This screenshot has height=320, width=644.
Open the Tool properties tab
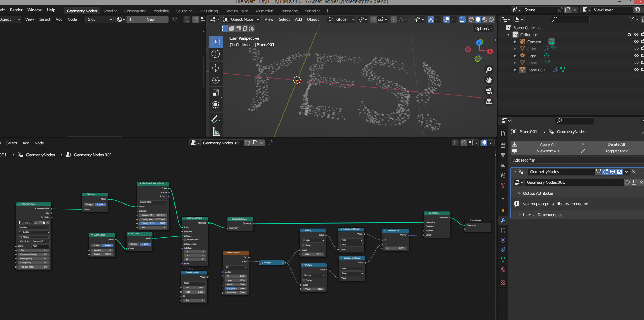503,133
